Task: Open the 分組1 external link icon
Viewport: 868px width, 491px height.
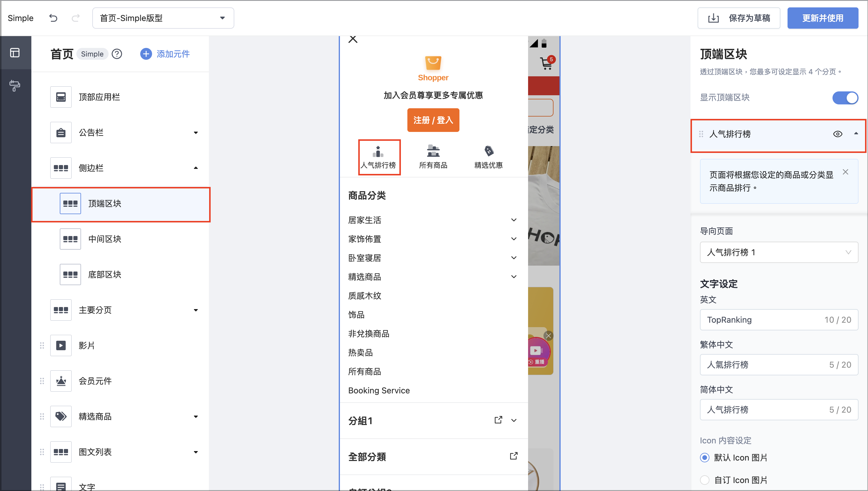Action: pyautogui.click(x=498, y=420)
